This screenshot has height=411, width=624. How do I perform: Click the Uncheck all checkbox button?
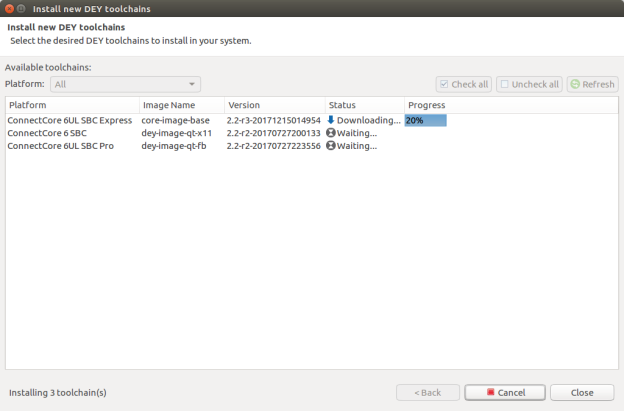click(529, 84)
